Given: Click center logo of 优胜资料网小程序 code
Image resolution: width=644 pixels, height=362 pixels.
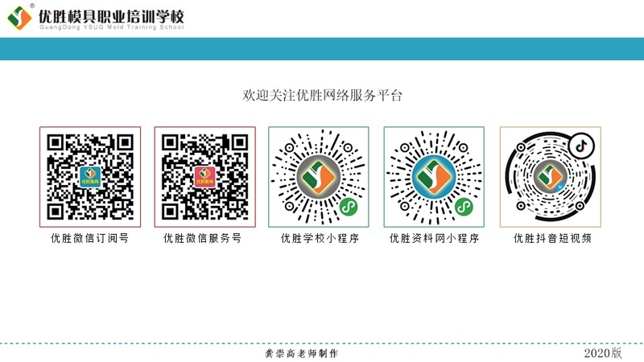Looking at the screenshot, I should pos(434,177).
